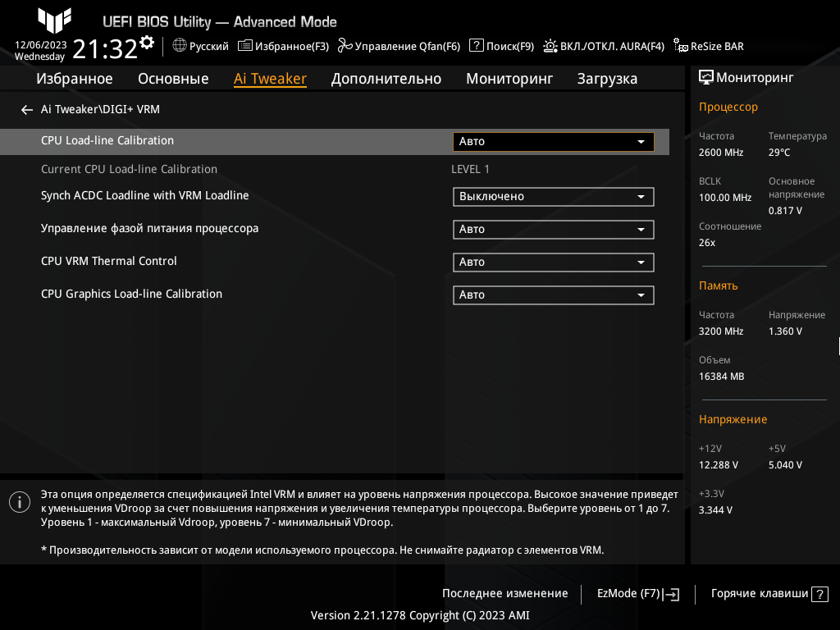
Task: Switch to EzMode (F7)
Action: [638, 594]
